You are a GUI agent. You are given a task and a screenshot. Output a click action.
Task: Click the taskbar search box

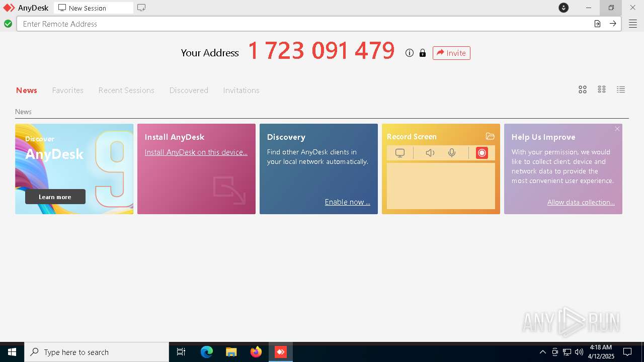[97, 352]
